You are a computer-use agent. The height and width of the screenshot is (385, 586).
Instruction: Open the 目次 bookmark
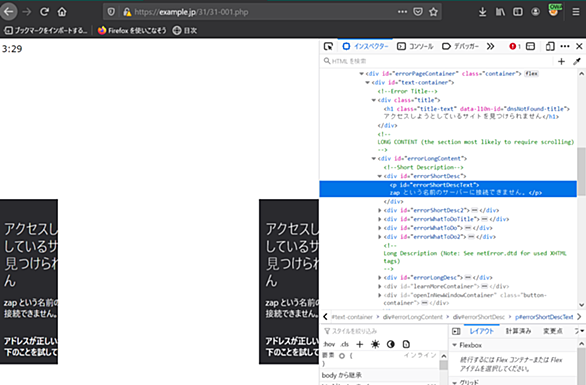coord(185,31)
